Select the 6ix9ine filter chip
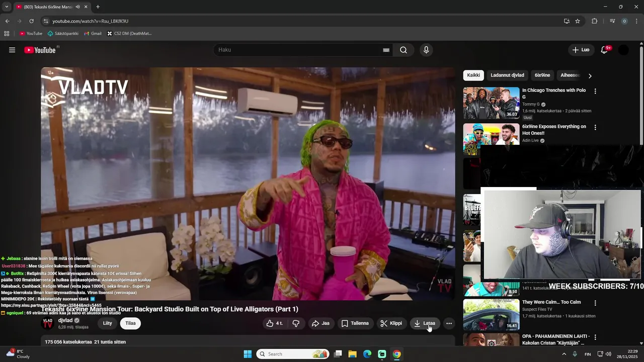Image resolution: width=644 pixels, height=362 pixels. click(542, 75)
